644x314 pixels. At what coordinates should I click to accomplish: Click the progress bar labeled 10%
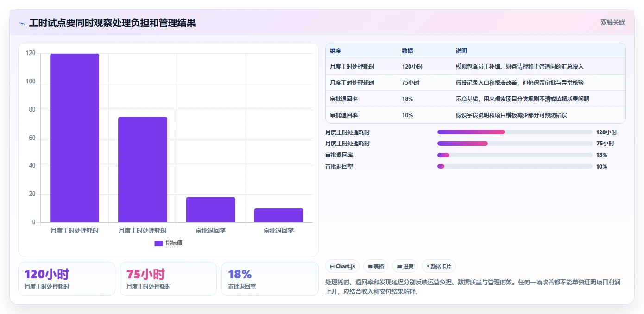[x=515, y=166]
